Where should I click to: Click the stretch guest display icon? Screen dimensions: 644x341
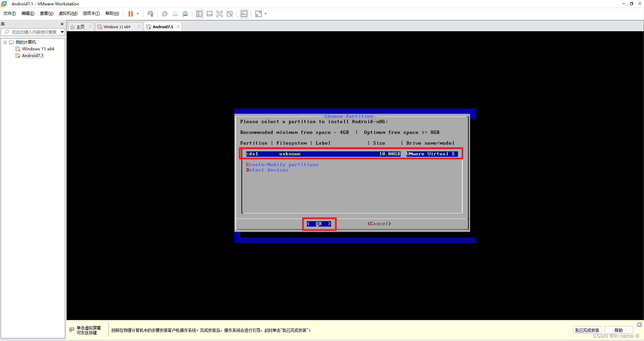tap(259, 14)
